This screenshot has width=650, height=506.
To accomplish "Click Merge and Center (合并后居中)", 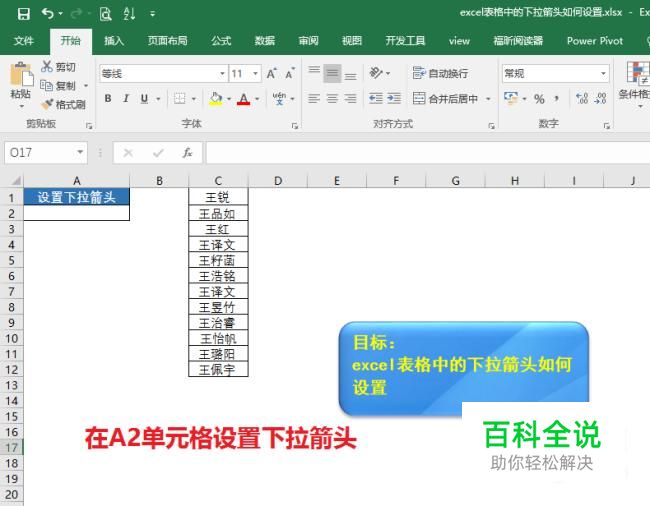I will (x=445, y=99).
